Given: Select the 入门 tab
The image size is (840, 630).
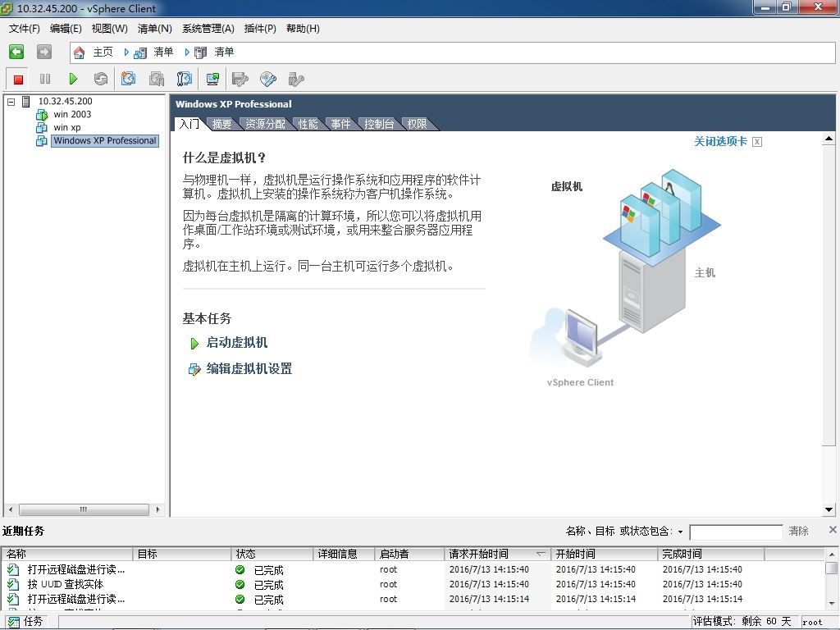Looking at the screenshot, I should click(189, 125).
